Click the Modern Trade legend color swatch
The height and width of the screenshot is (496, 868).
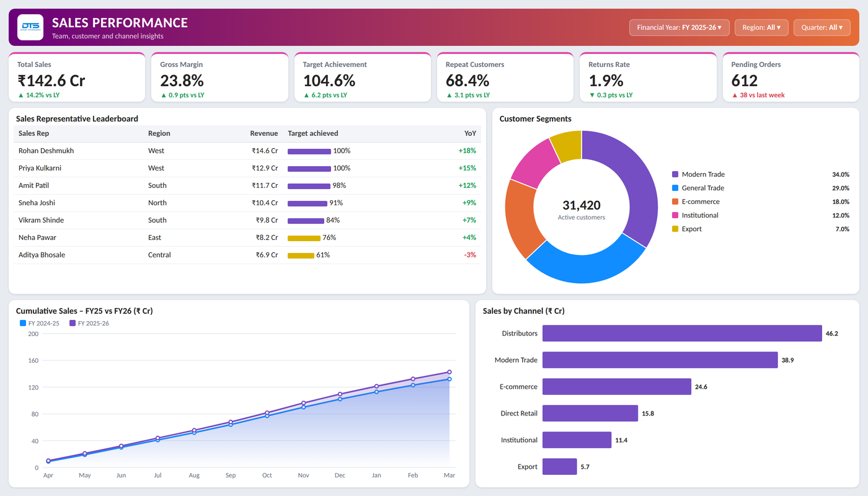[x=675, y=174]
